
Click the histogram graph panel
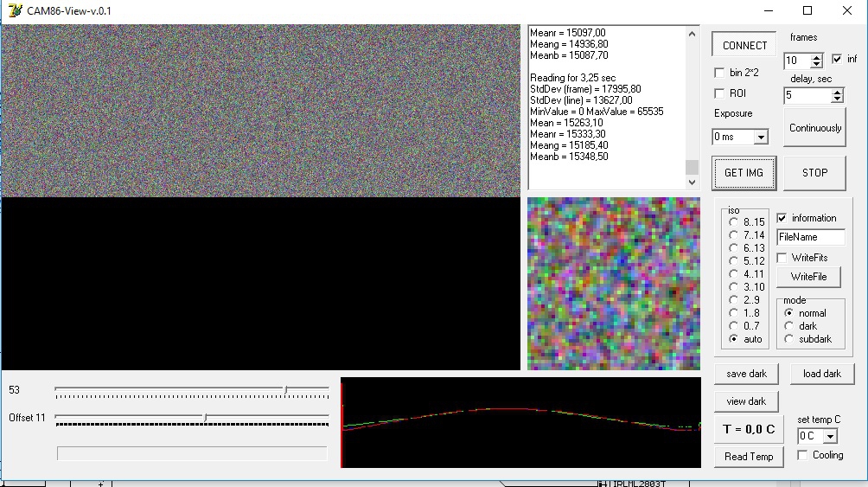click(520, 423)
